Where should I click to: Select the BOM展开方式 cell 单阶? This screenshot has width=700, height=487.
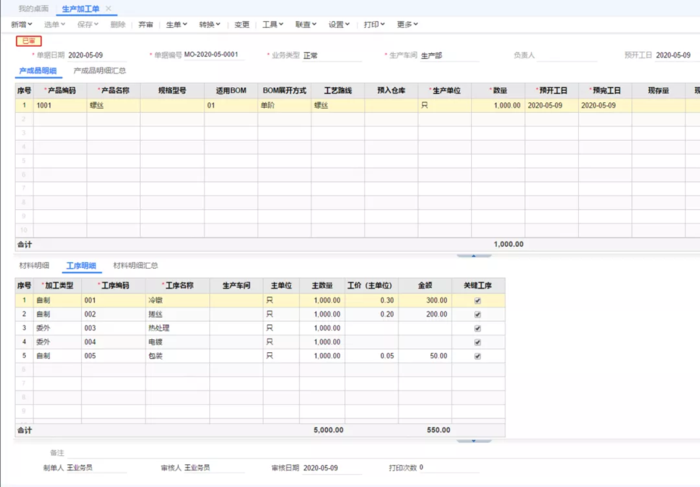(284, 105)
